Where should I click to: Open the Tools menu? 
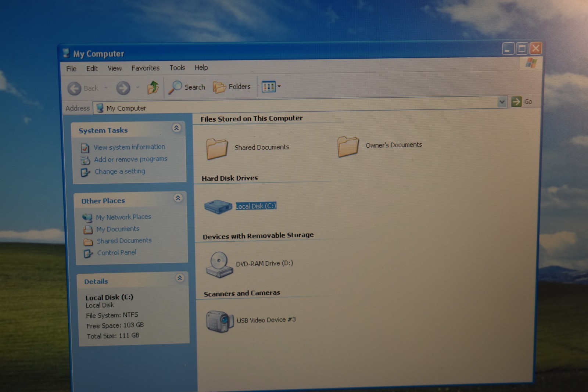coord(177,68)
